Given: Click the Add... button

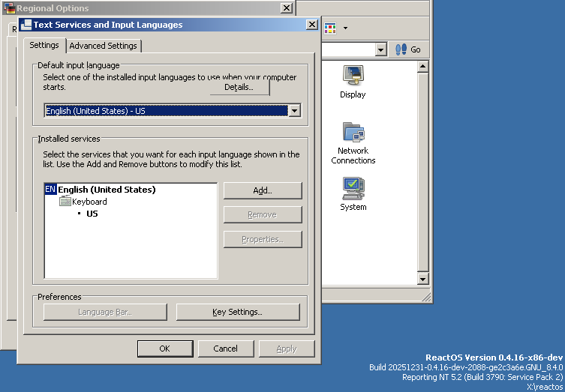Looking at the screenshot, I should point(263,190).
